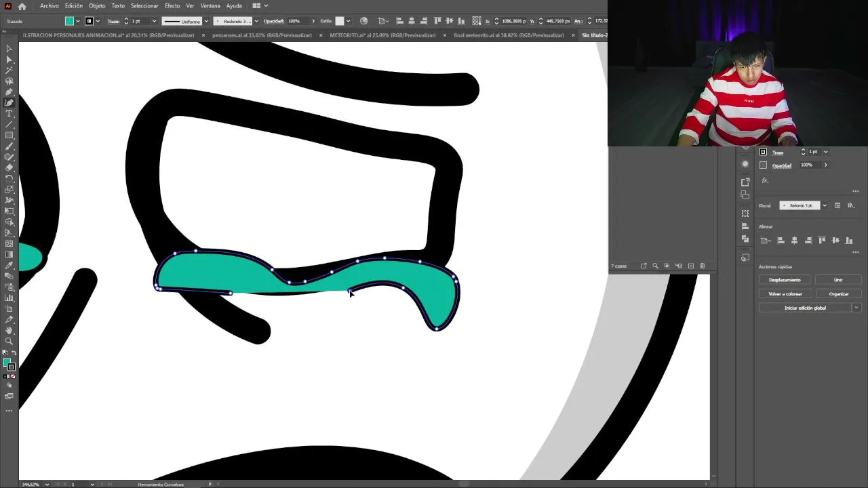Open the Objeto menu
The height and width of the screenshot is (488, 868).
tap(97, 5)
